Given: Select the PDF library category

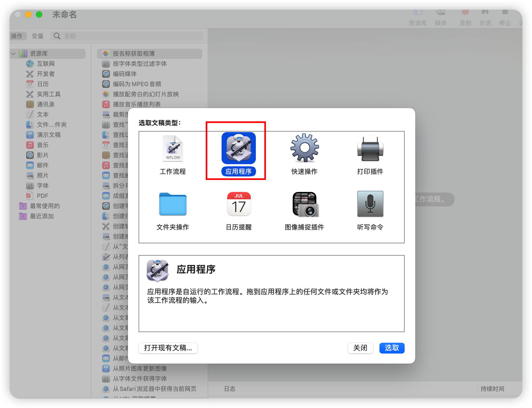Looking at the screenshot, I should pyautogui.click(x=42, y=196).
